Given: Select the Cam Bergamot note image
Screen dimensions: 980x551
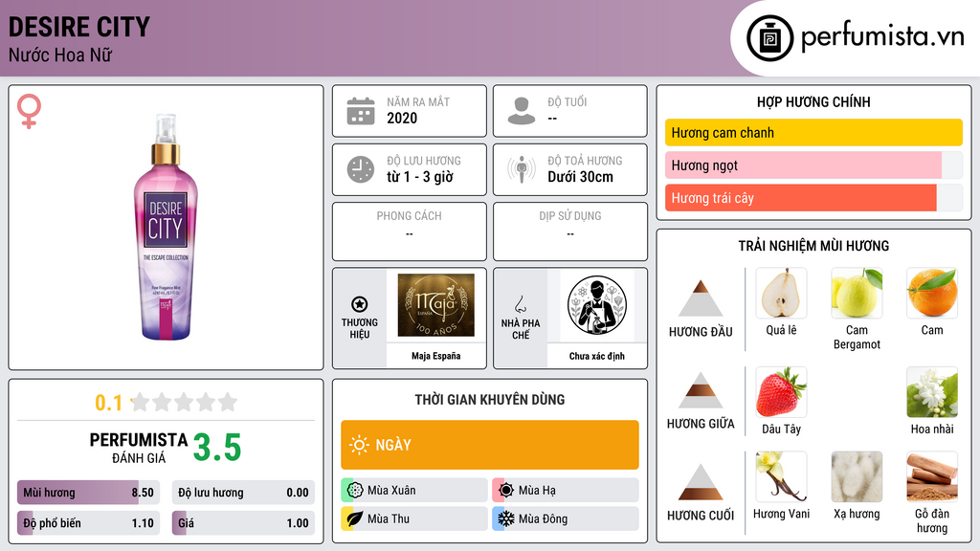Looking at the screenshot, I should (x=857, y=293).
